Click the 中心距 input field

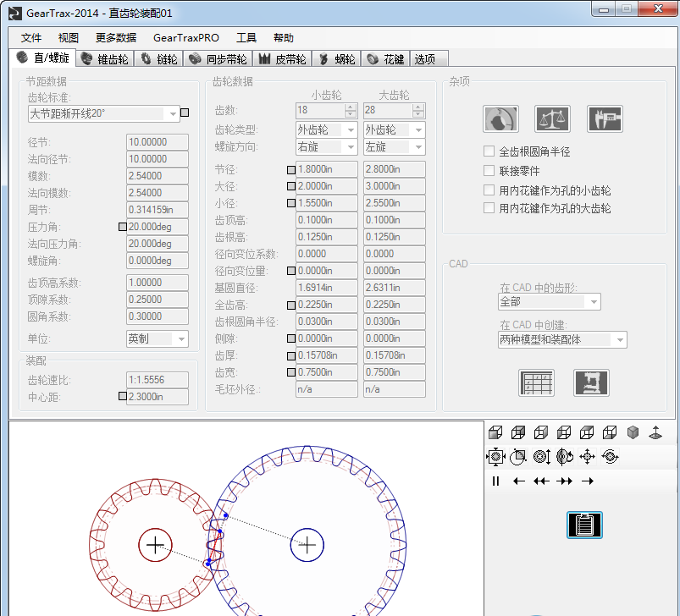click(157, 397)
